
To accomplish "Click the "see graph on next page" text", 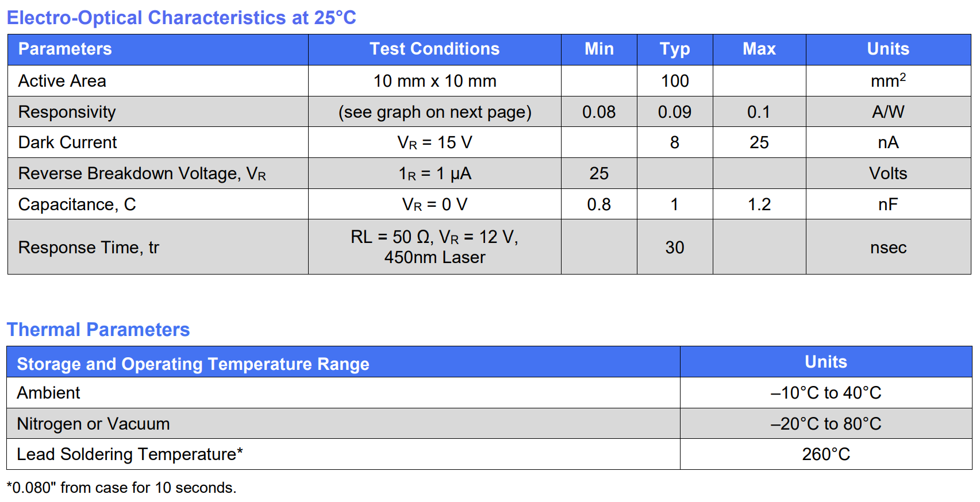I will 435,112.
